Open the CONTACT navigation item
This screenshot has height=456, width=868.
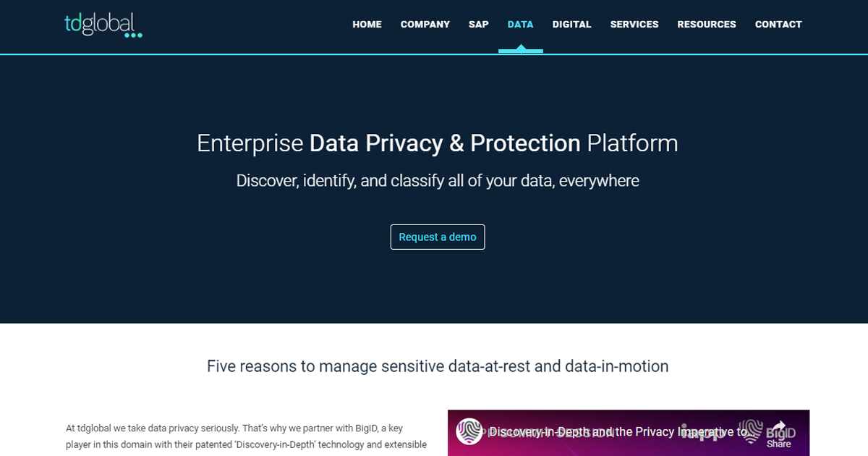(778, 24)
